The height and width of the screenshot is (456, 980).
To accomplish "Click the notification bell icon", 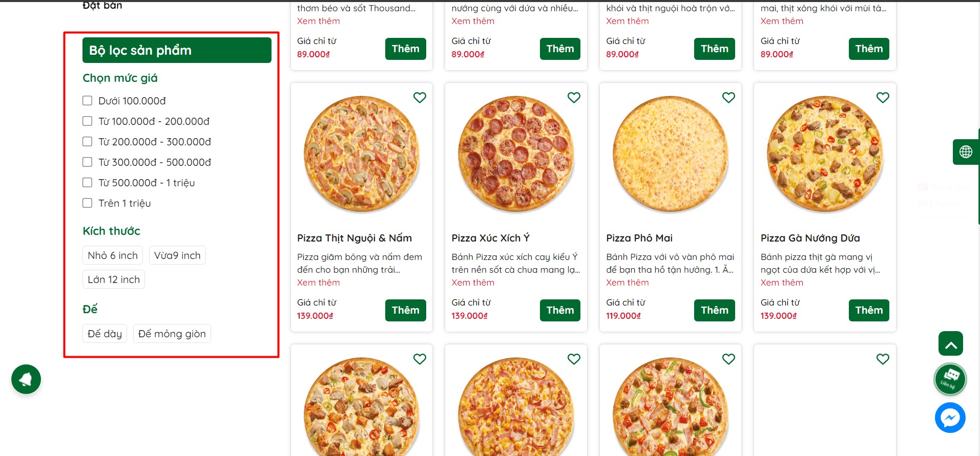I will [26, 379].
